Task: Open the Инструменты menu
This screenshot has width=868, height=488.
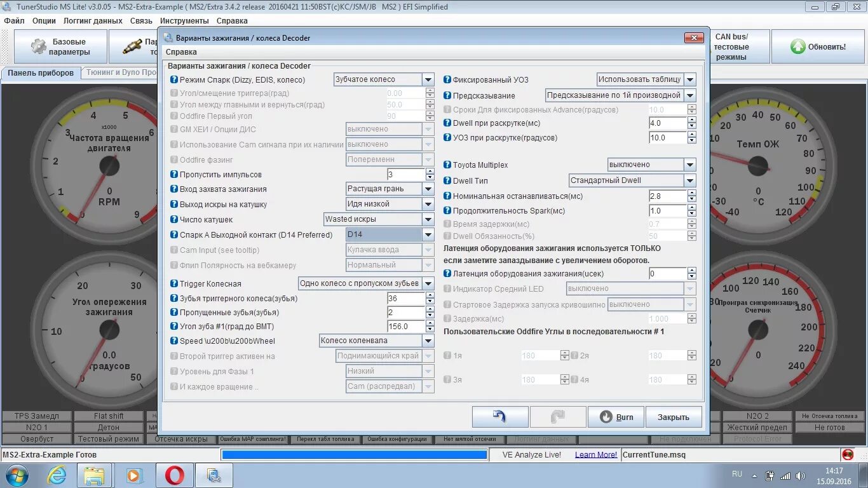Action: click(184, 21)
